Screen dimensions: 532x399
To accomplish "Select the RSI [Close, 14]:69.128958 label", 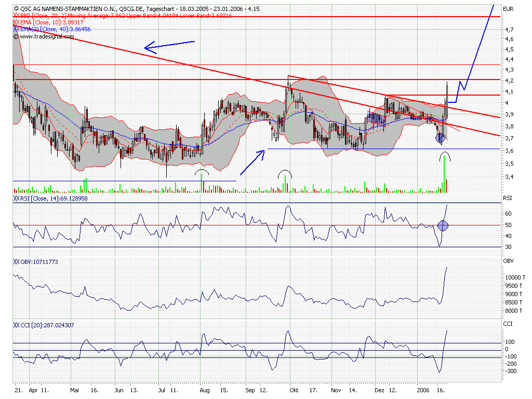I will [54, 198].
